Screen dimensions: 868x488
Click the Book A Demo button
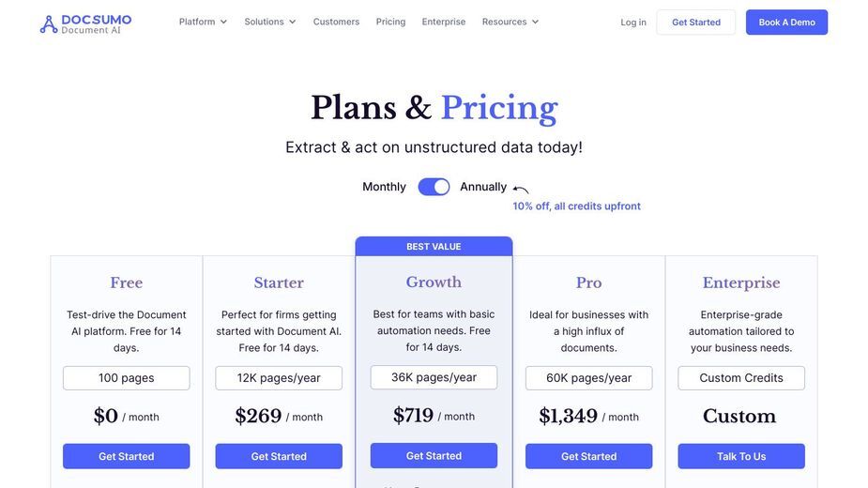click(786, 23)
